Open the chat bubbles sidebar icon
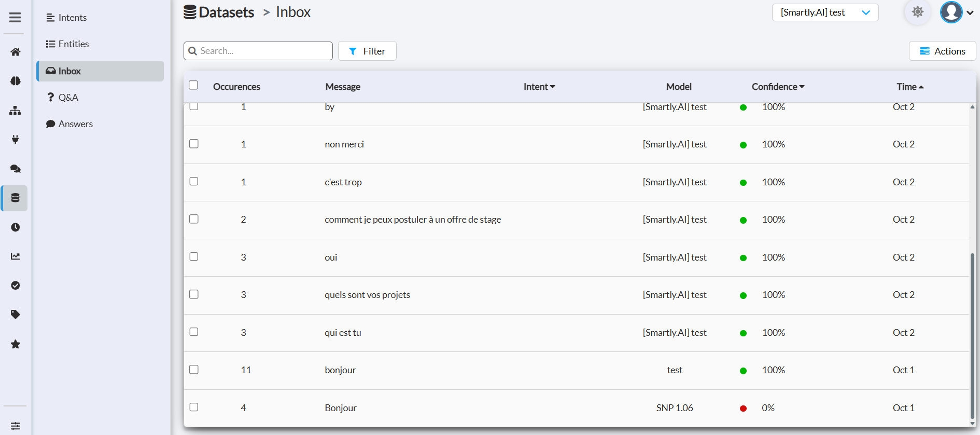This screenshot has width=980, height=435. click(x=16, y=169)
